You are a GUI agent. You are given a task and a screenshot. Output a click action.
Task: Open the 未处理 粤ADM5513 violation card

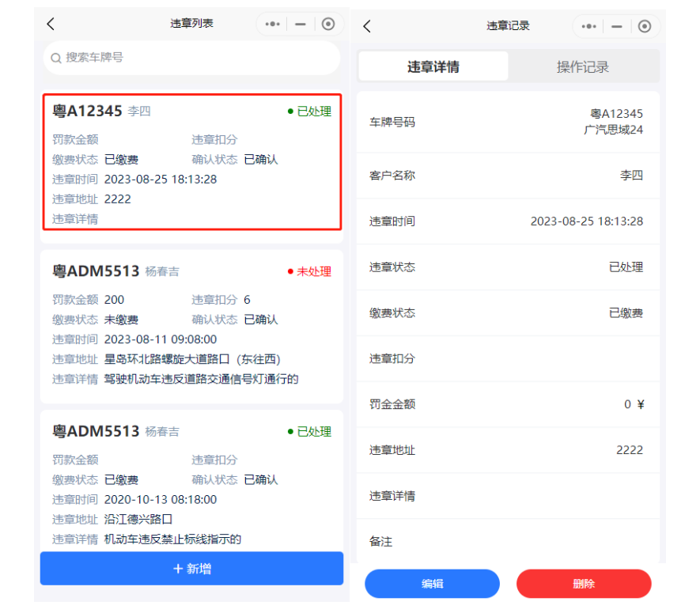tap(191, 324)
